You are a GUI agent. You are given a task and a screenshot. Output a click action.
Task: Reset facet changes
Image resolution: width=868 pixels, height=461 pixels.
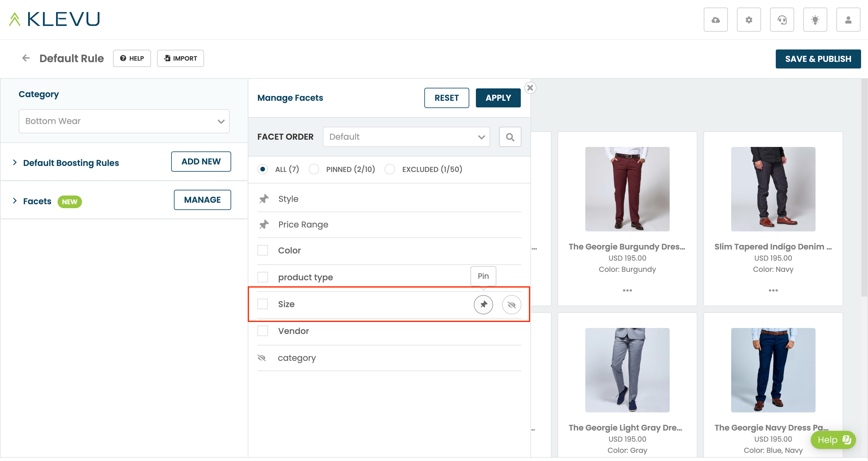446,98
